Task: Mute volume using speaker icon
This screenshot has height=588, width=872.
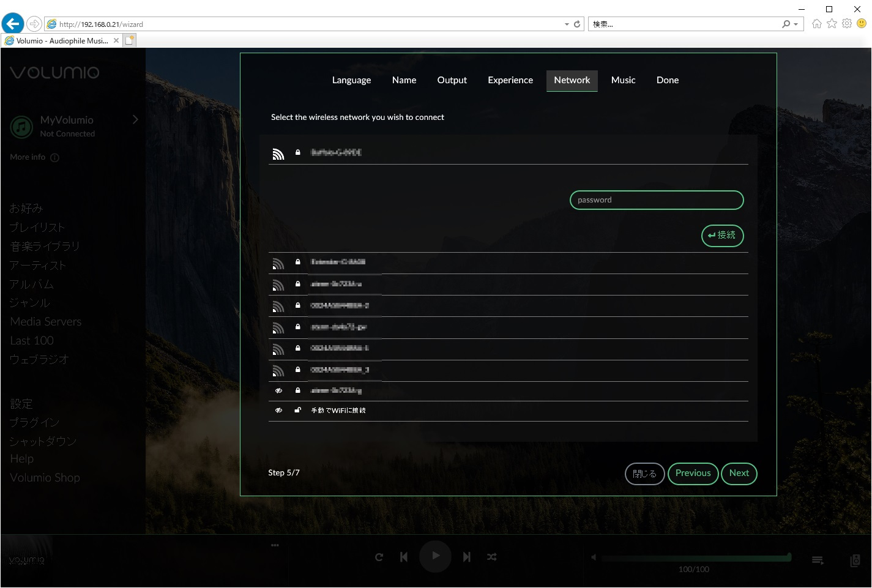Action: click(593, 557)
